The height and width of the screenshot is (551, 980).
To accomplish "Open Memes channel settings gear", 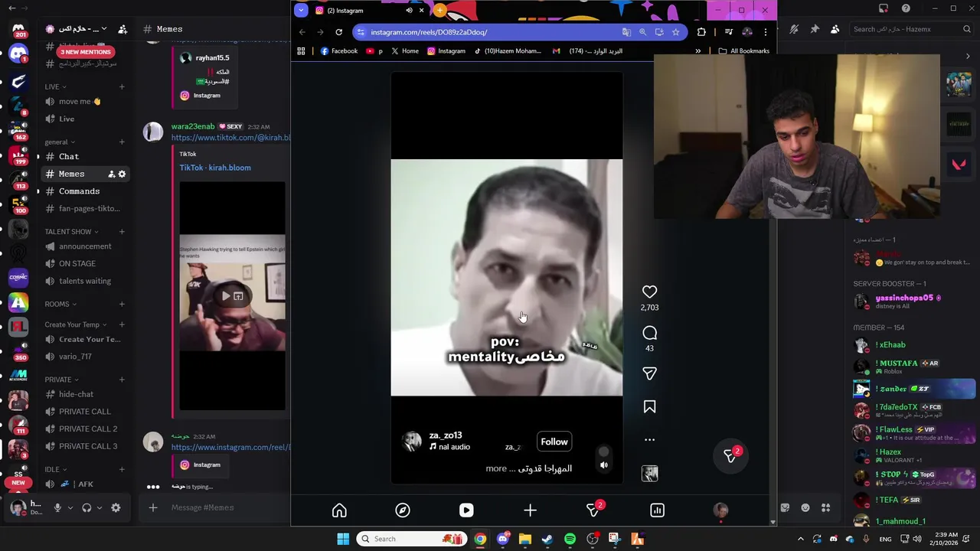I will (x=122, y=174).
